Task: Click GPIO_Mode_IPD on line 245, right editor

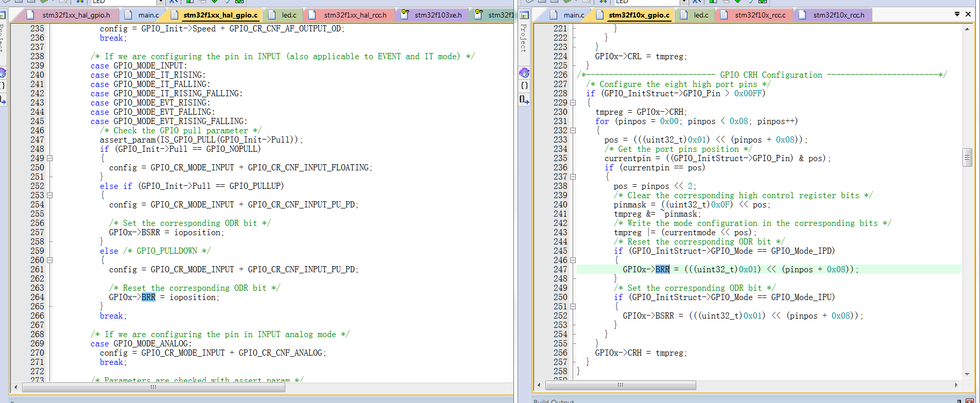Action: 801,251
